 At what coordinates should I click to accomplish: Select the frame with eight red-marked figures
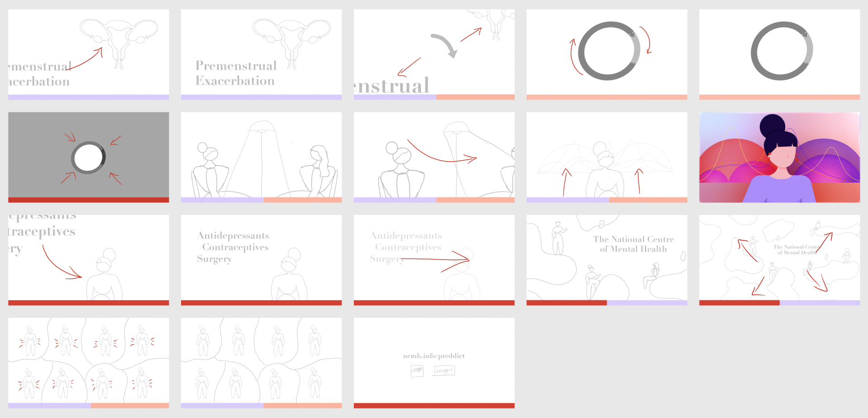click(89, 363)
